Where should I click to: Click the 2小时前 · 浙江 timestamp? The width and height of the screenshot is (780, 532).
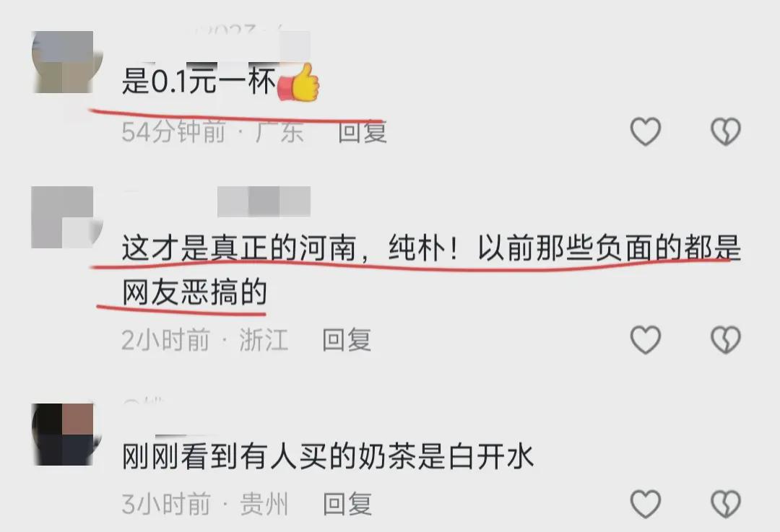[205, 340]
